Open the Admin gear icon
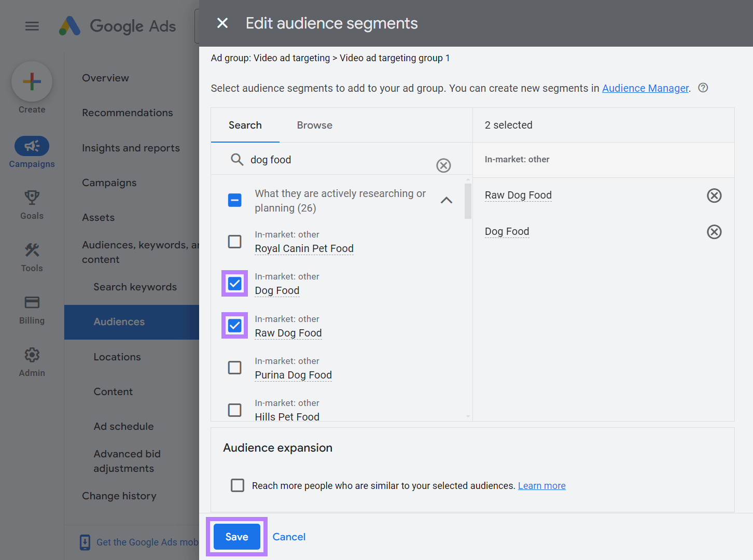The image size is (753, 560). (x=32, y=355)
